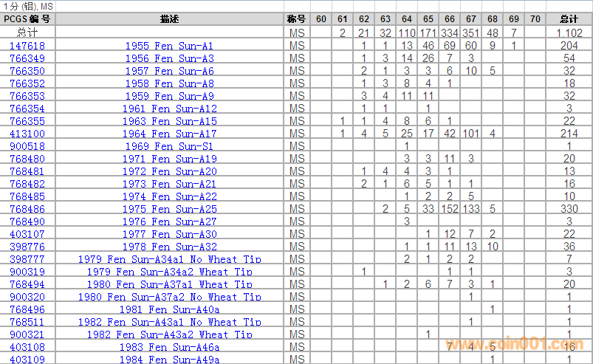Click PCGS number 403108 link
Screen dimensions: 593x364
(x=27, y=346)
